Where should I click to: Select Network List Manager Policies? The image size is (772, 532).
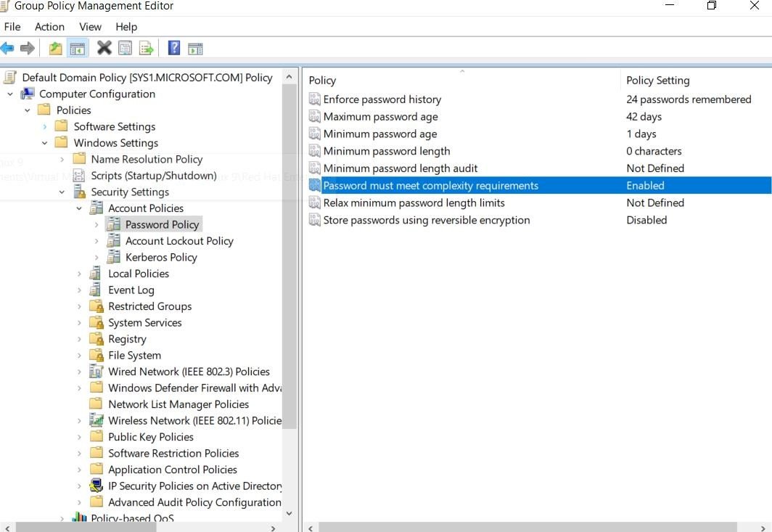click(x=178, y=404)
